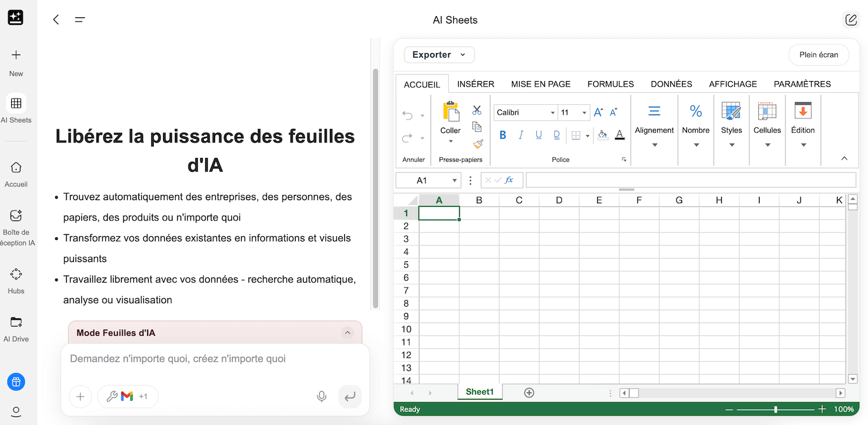Collapse the ribbon with the chevron
868x425 pixels.
click(844, 159)
